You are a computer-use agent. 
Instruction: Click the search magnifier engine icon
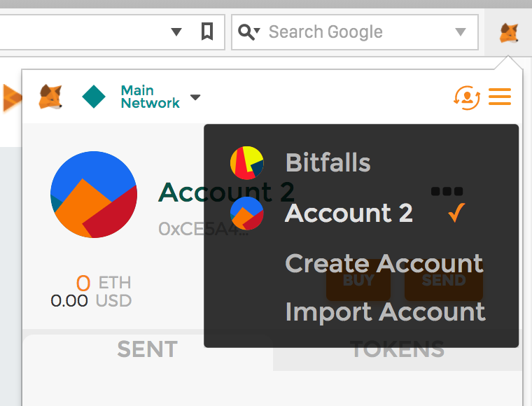(248, 31)
